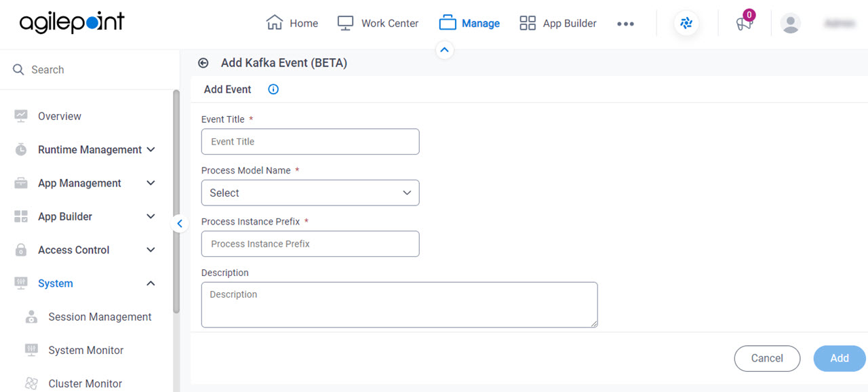Click the Add Kafka Event (BETA) title
The width and height of the screenshot is (868, 392).
(x=284, y=63)
